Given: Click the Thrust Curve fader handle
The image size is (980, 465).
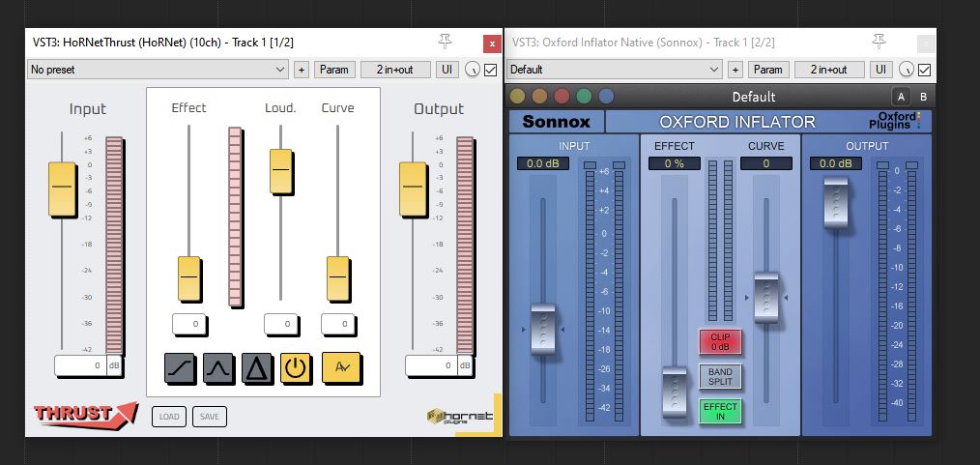Looking at the screenshot, I should click(x=338, y=278).
